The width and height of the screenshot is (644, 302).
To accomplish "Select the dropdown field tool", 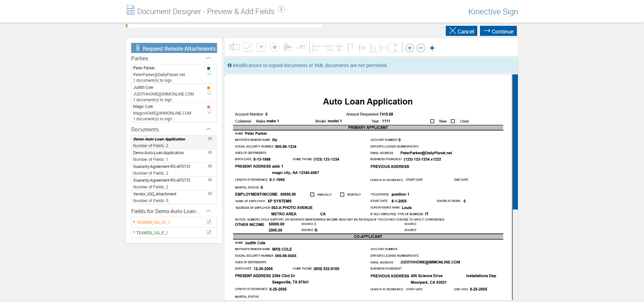I will coord(261,47).
